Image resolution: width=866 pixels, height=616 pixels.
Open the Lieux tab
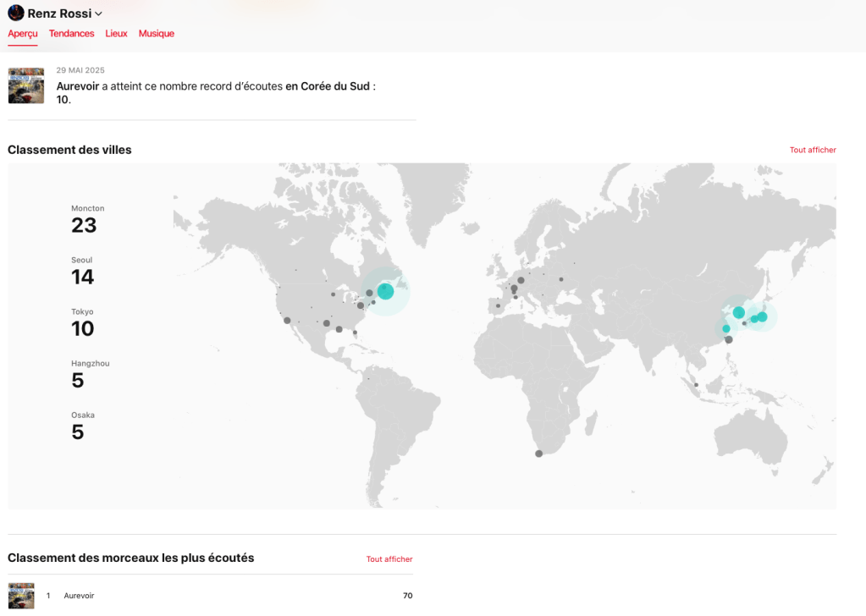[116, 34]
